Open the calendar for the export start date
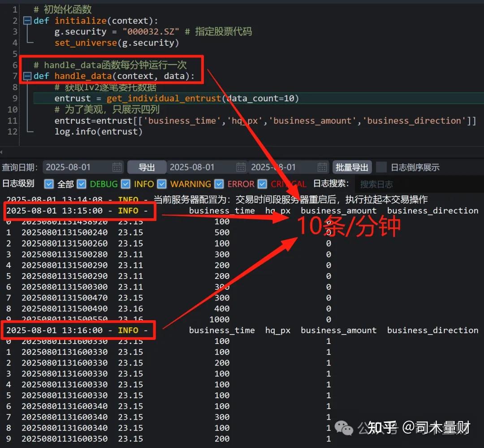 point(241,167)
